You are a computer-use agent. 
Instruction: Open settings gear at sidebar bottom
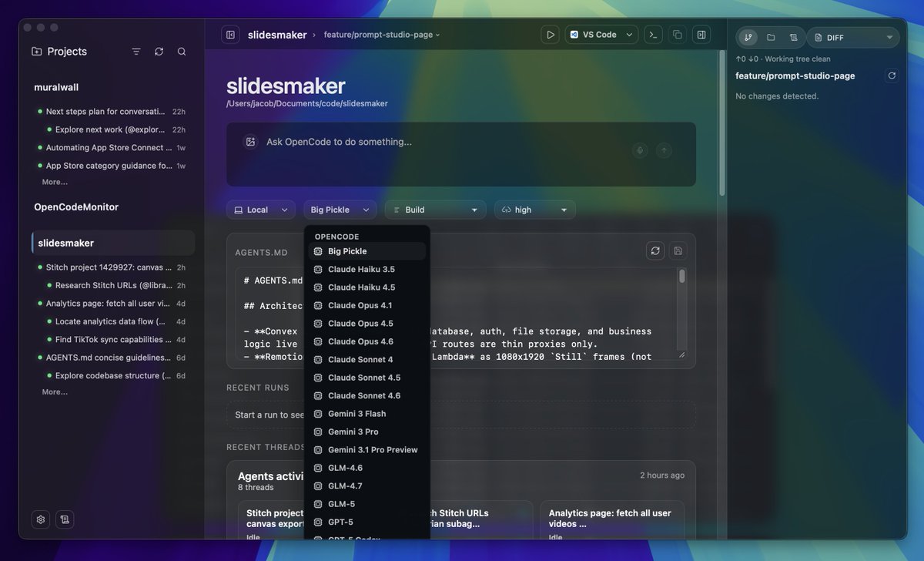41,519
